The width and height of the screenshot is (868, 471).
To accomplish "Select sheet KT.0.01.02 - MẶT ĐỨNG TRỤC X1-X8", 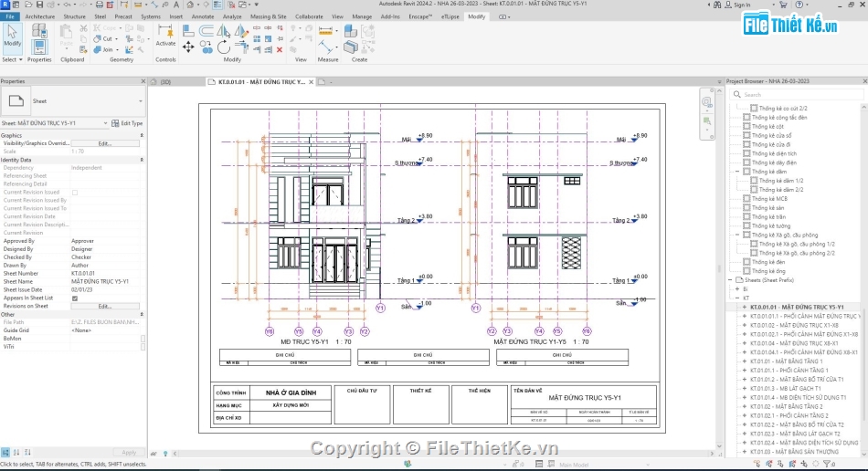I will (794, 326).
